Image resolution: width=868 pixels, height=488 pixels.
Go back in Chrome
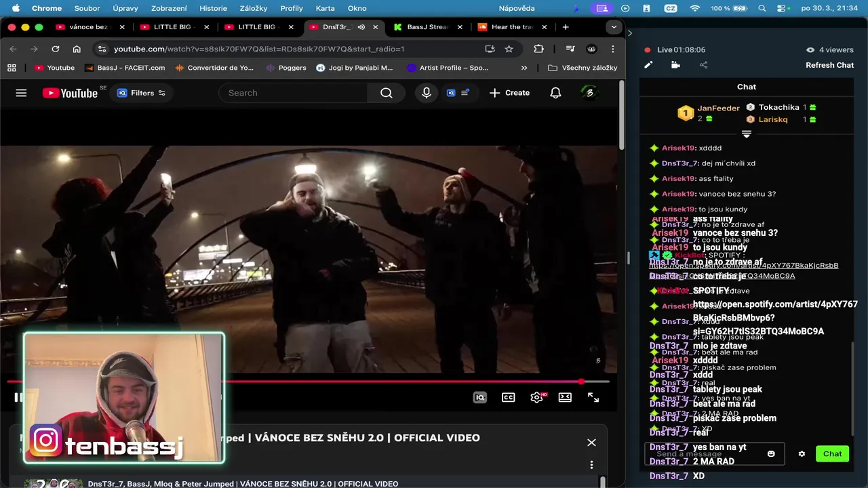click(14, 49)
